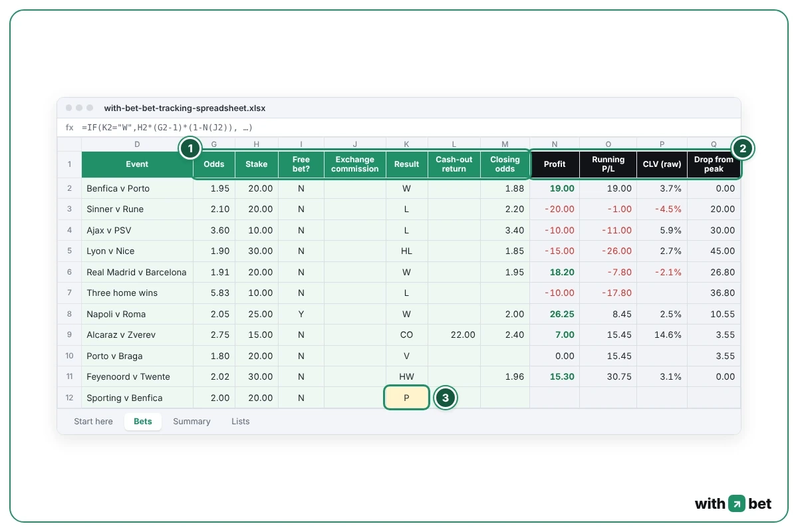798x532 pixels.
Task: Click the 18.20 profit cell
Action: pos(555,272)
